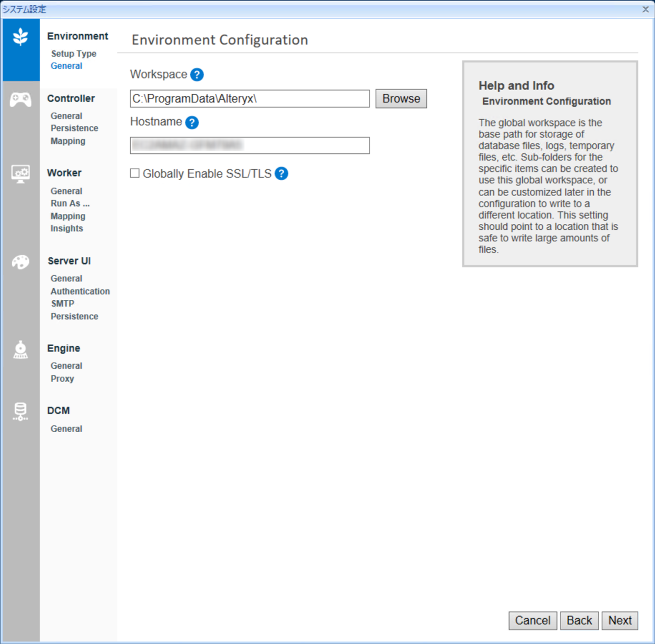Open the Workspace help tooltip icon
Viewport: 655px width, 644px height.
[196, 75]
